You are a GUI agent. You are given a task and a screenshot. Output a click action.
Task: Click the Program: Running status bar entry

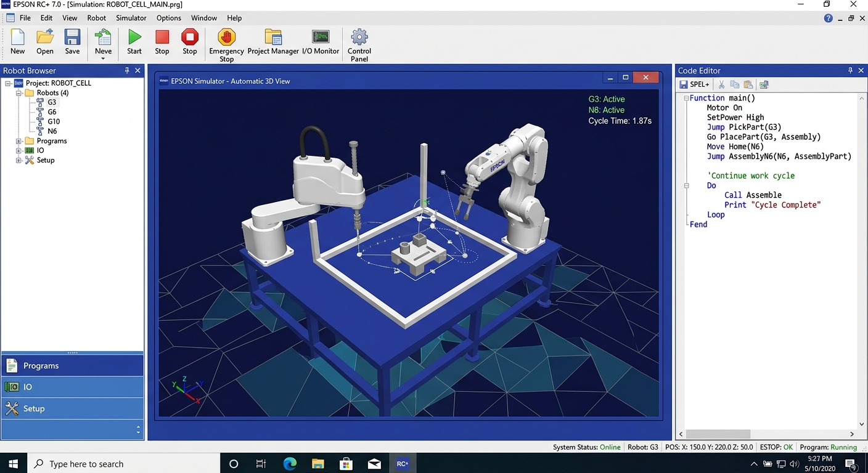tap(829, 447)
